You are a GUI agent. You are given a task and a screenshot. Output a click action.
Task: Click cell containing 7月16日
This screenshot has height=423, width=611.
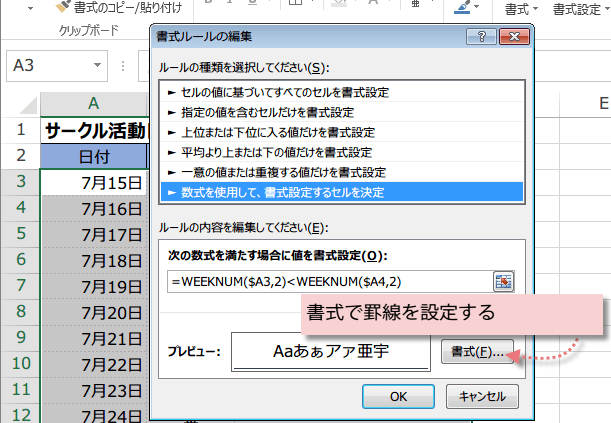tap(94, 208)
